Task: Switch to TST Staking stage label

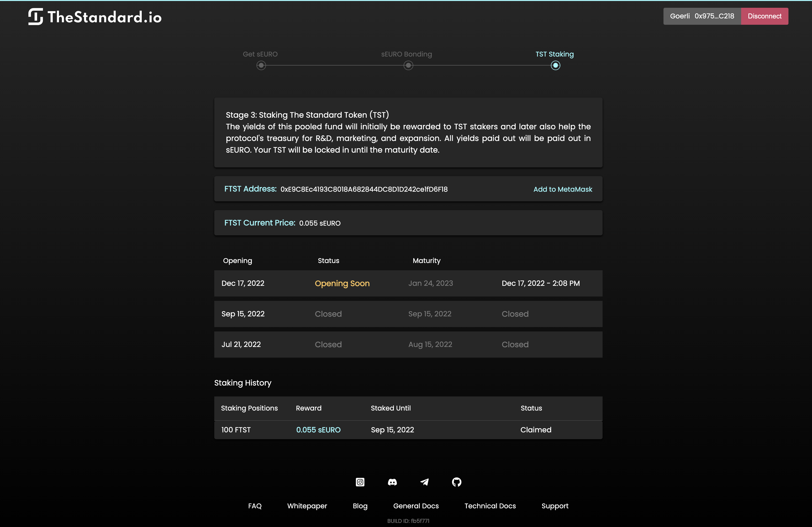Action: pyautogui.click(x=555, y=54)
